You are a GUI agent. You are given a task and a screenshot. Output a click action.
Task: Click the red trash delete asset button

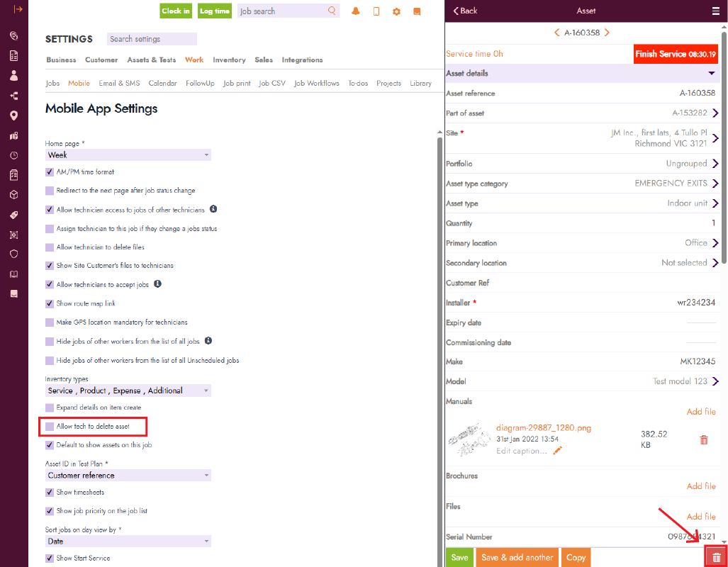[x=717, y=557]
